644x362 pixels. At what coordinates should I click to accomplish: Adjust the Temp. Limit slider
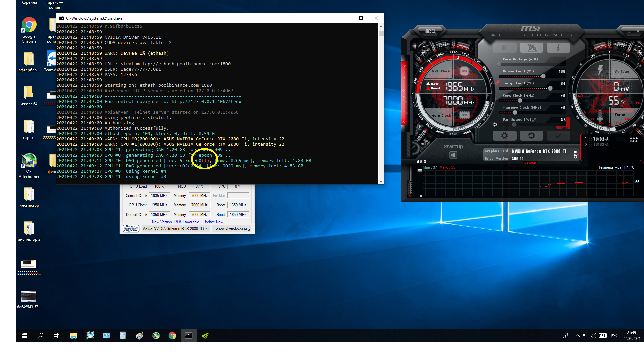pyautogui.click(x=550, y=88)
